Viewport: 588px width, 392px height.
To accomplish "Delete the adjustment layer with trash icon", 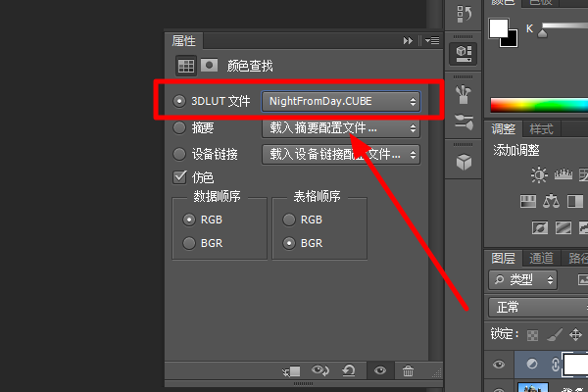I will pos(408,371).
